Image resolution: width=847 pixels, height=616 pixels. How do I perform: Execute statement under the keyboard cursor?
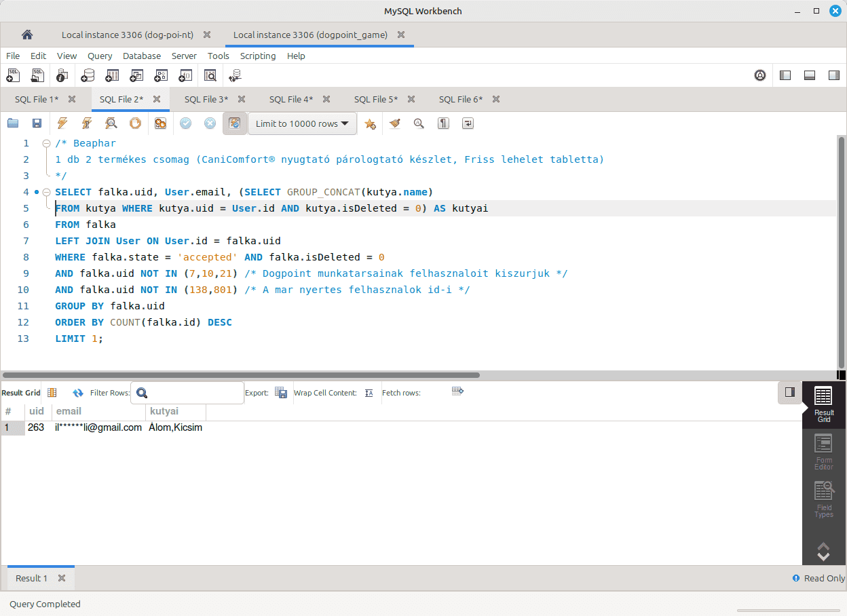coord(87,123)
